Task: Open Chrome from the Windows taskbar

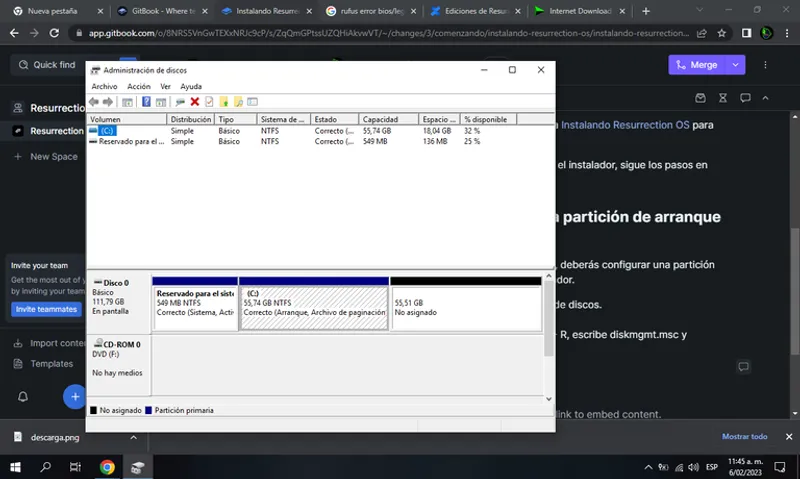Action: (107, 466)
